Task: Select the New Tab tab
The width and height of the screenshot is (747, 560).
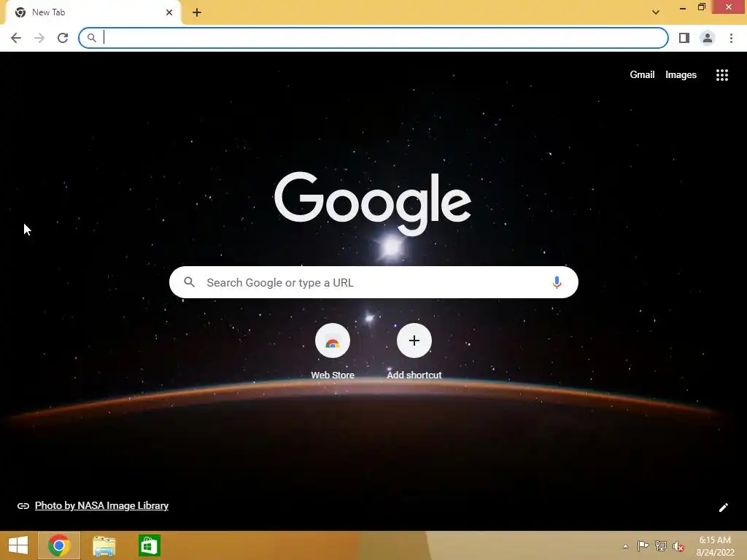Action: pos(93,12)
